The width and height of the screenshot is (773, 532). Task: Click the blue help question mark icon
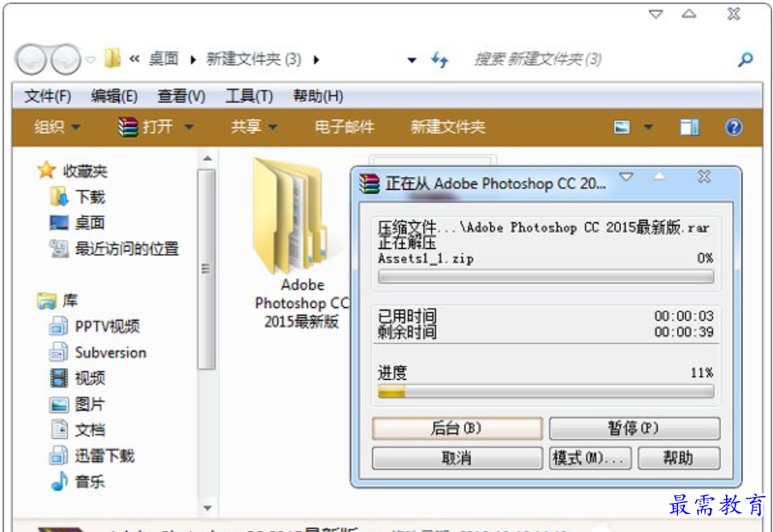click(x=734, y=127)
